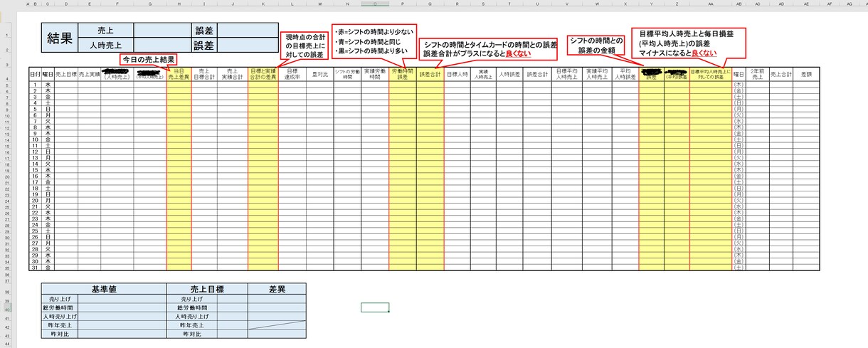Select the 総労働時間 label under 基準値
The image size is (868, 348).
(60, 307)
